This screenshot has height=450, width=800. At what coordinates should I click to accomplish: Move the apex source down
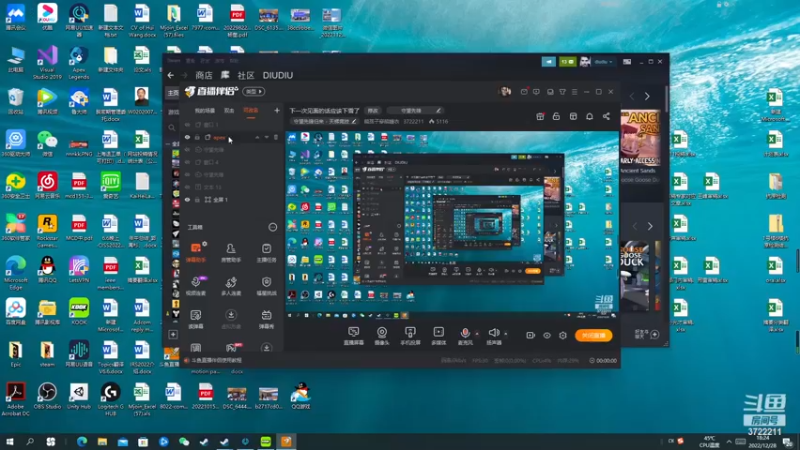(266, 137)
